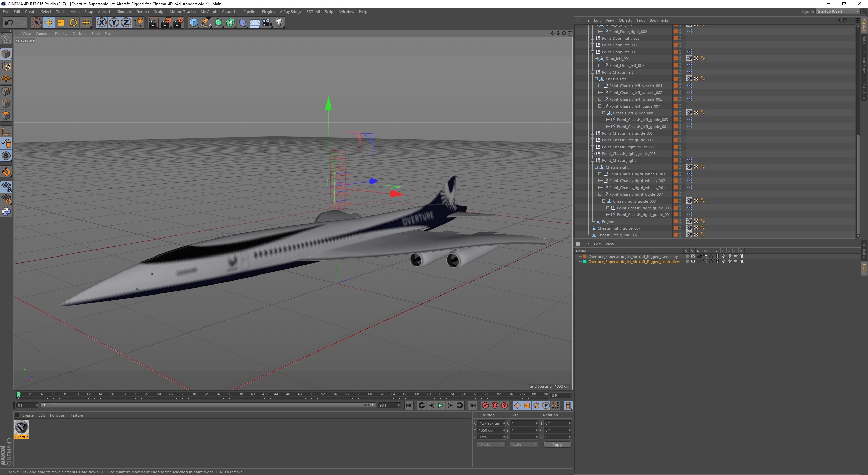Activate the Rotate tool
868x475 pixels.
(73, 23)
